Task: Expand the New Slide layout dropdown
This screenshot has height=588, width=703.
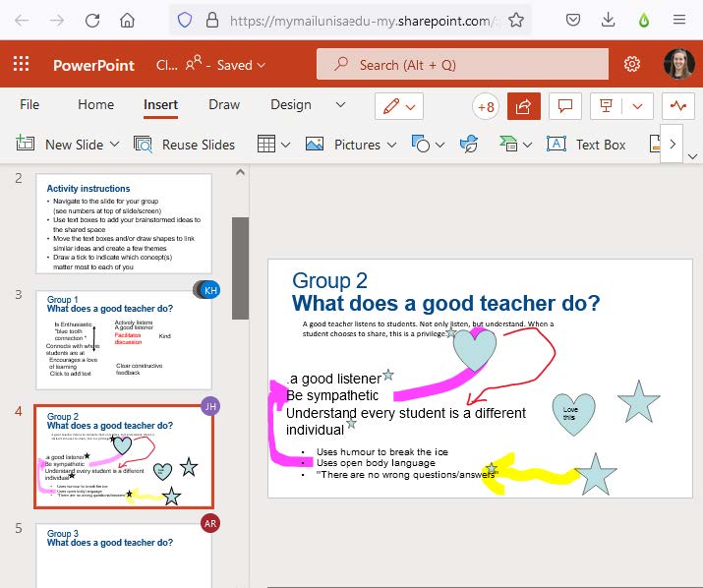Action: [114, 145]
